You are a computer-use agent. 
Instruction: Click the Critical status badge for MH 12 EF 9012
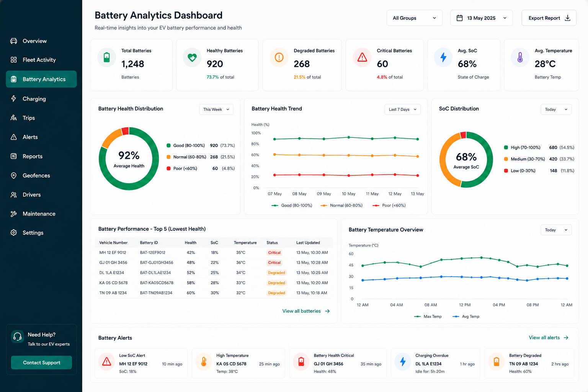tap(274, 253)
